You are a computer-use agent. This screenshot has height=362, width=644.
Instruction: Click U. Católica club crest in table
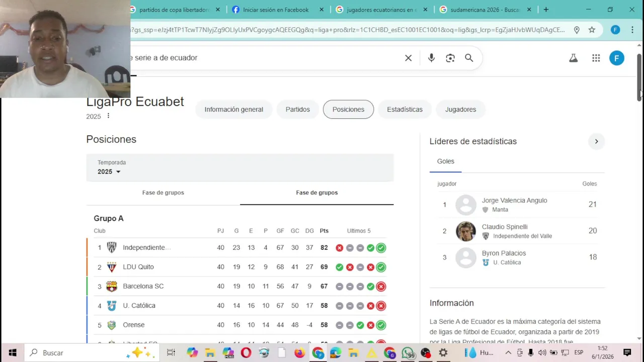click(x=112, y=306)
